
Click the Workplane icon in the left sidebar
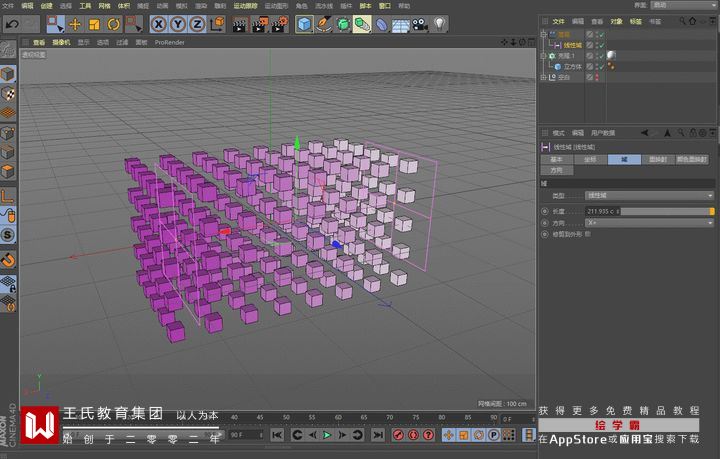(8, 113)
